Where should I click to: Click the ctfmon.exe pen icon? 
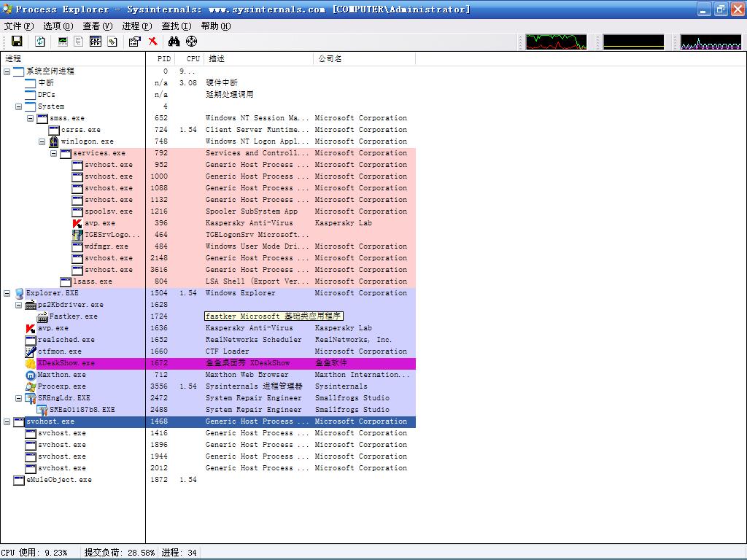31,351
